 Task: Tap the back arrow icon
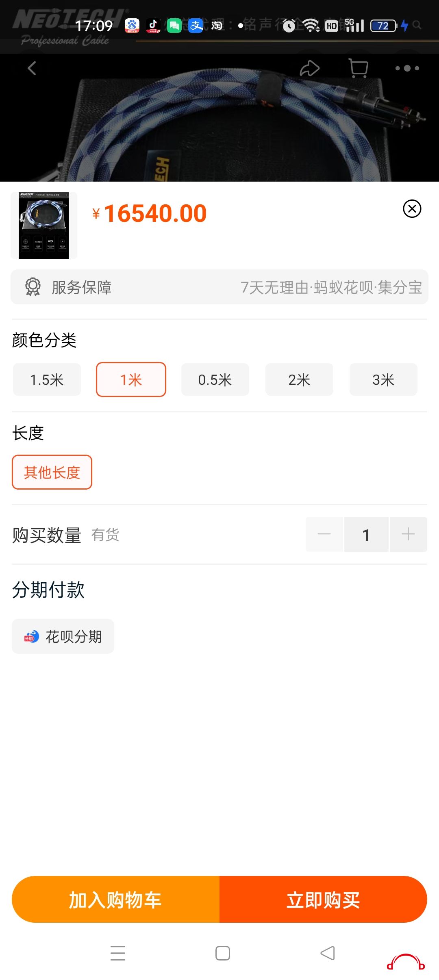coord(32,68)
